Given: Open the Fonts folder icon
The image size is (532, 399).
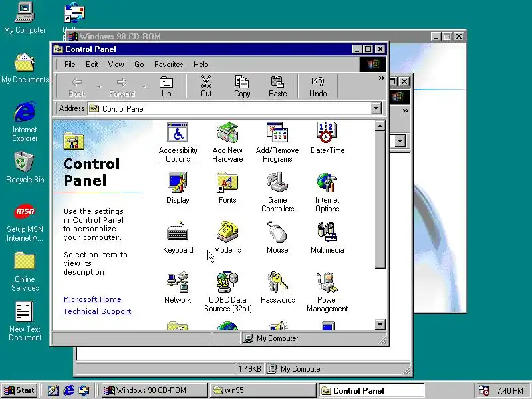Looking at the screenshot, I should point(227,188).
